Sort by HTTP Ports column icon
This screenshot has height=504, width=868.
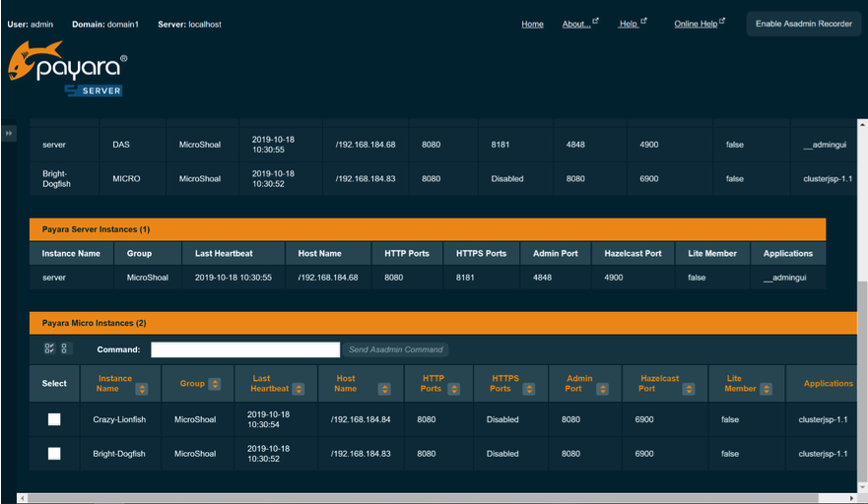[x=451, y=389]
